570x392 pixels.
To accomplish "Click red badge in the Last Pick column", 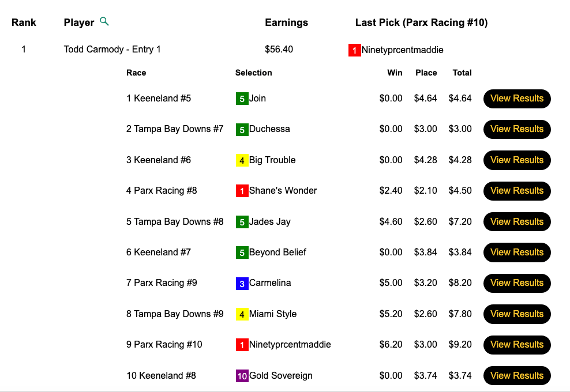I will pos(354,50).
